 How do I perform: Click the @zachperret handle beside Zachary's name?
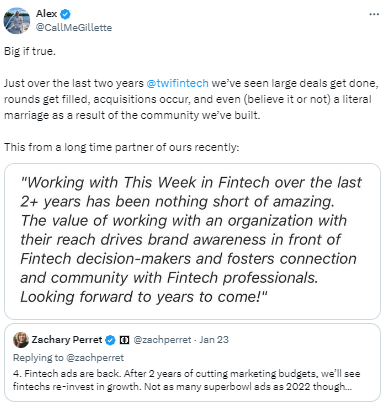[x=162, y=340]
